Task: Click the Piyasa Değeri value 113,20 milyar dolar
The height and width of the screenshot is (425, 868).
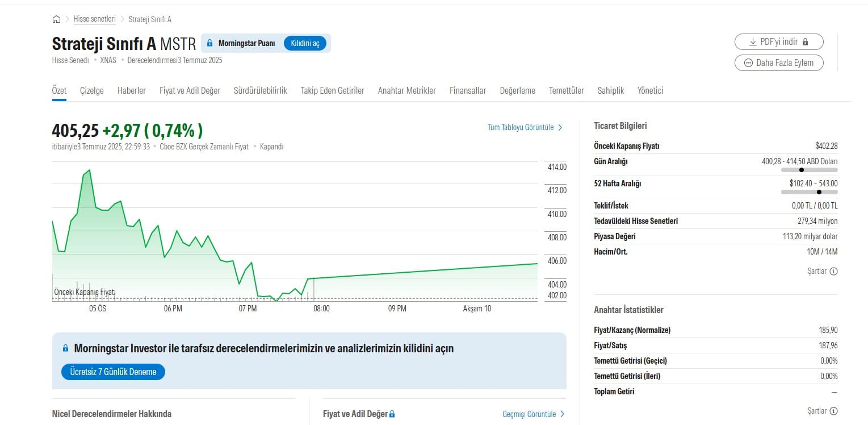Action: click(x=810, y=236)
